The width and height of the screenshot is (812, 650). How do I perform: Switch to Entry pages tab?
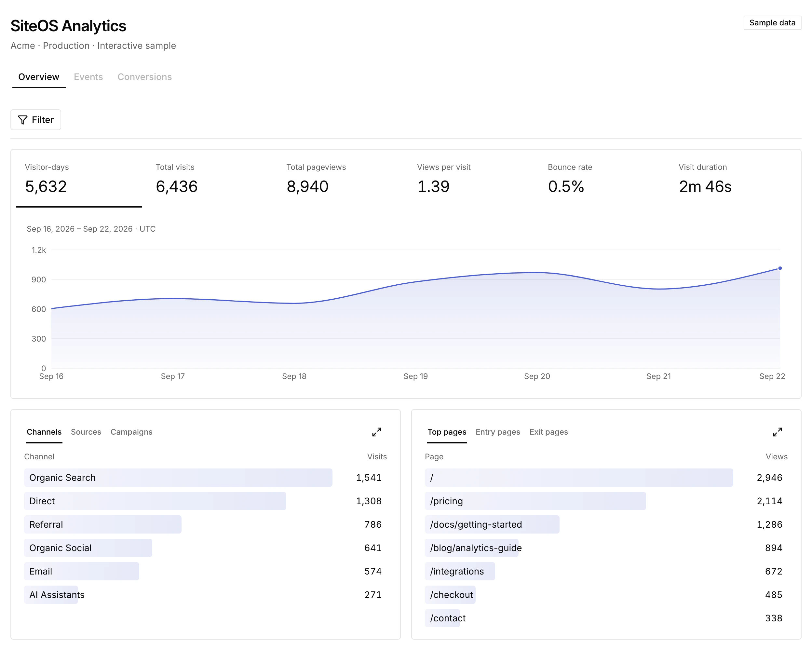[497, 432]
